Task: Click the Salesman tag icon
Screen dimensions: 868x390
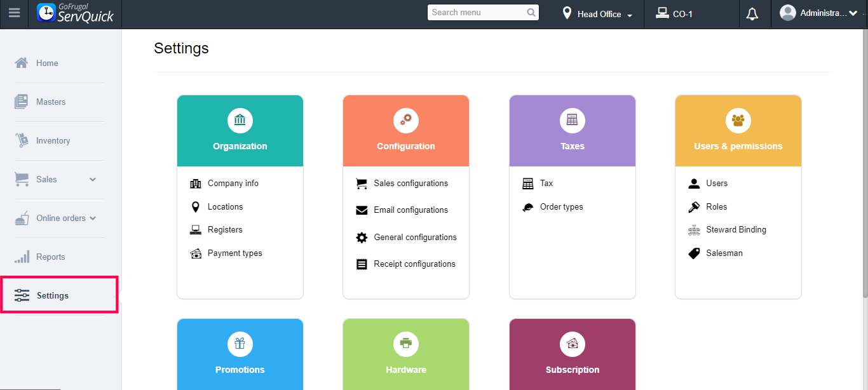Action: (x=694, y=253)
